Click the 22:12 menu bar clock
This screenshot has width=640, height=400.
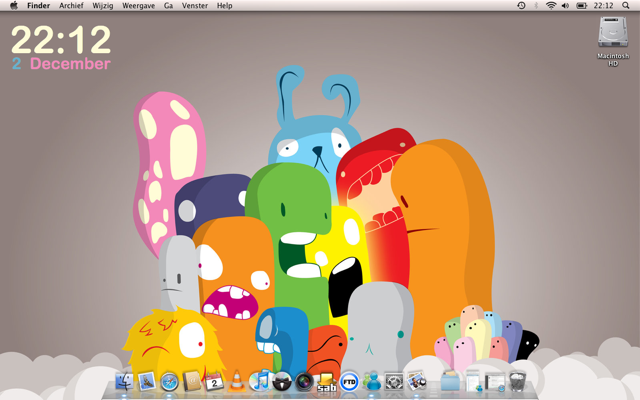(603, 6)
